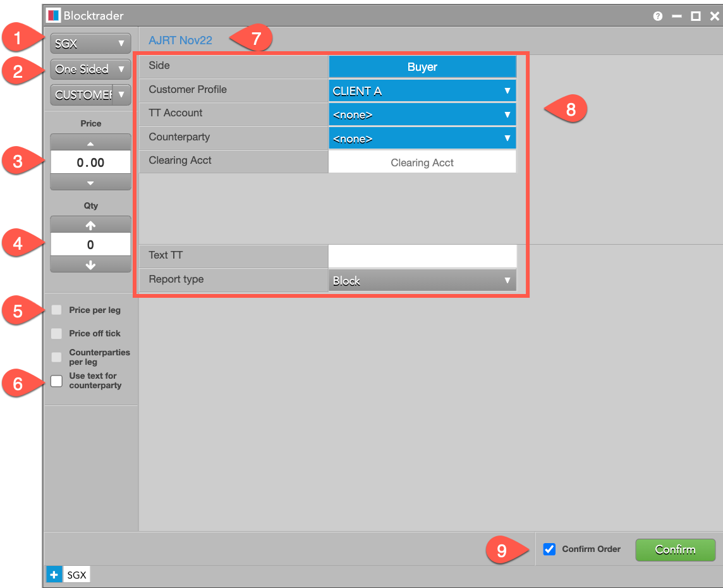Decrease price with the down arrow
The width and height of the screenshot is (723, 588).
click(x=90, y=183)
